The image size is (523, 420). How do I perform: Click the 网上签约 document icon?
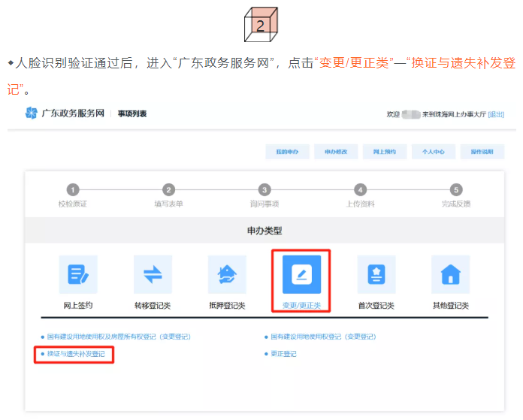click(78, 274)
